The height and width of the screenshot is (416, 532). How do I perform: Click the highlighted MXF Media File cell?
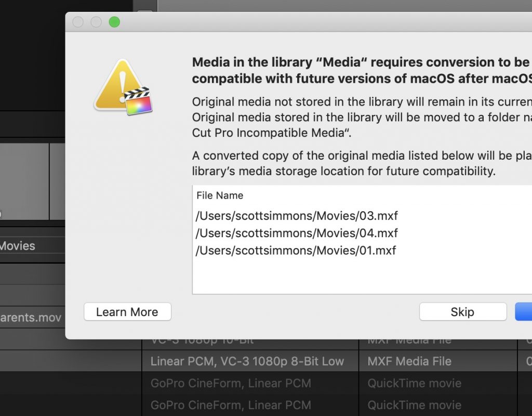437,361
